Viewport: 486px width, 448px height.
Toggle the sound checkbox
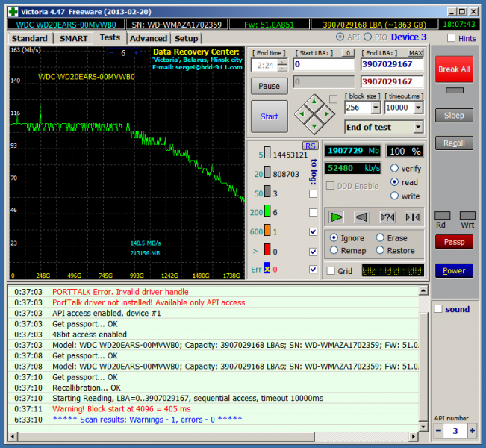[x=439, y=309]
